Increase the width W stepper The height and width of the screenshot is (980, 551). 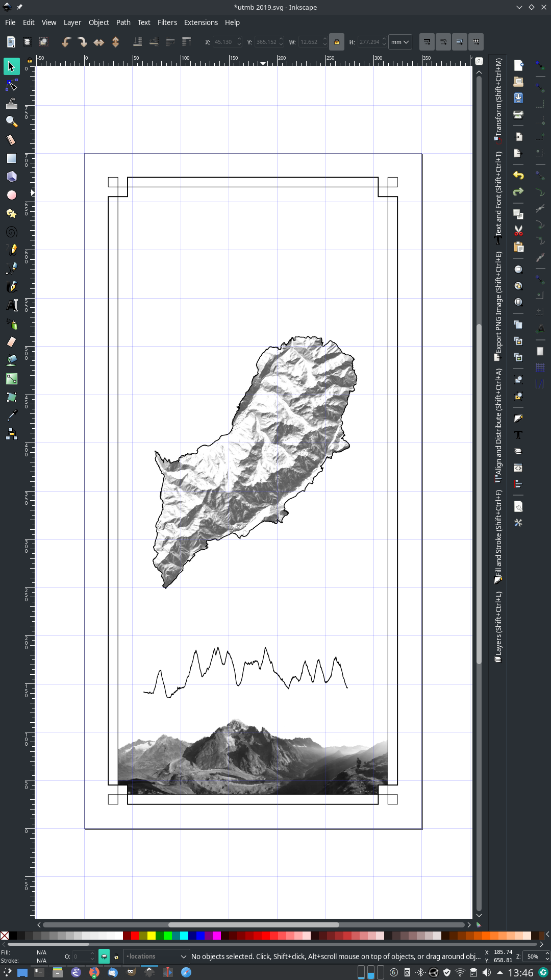click(x=325, y=39)
